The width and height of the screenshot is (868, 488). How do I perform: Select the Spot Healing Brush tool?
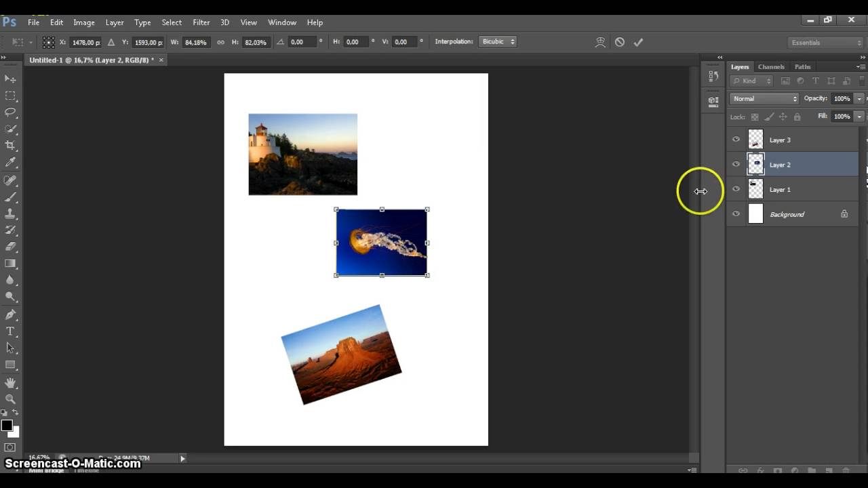click(10, 181)
